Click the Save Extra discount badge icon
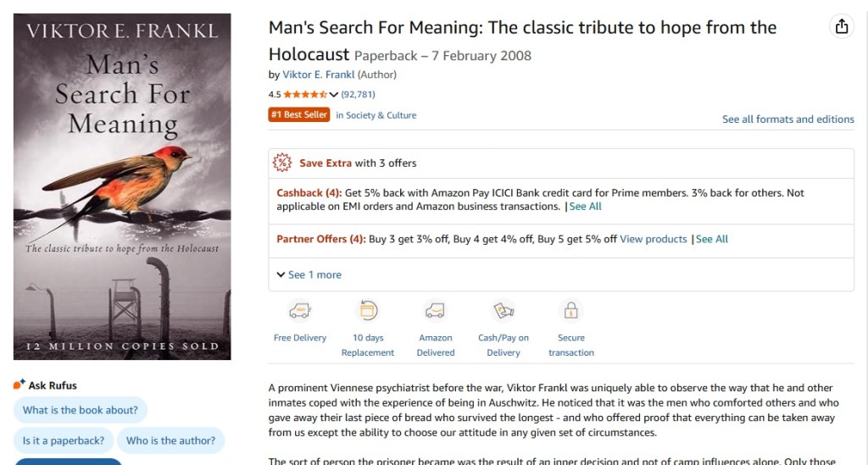This screenshot has width=868, height=465. 282,163
